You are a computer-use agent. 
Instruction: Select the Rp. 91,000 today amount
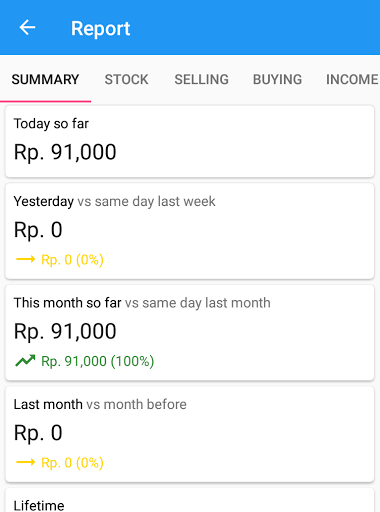65,152
